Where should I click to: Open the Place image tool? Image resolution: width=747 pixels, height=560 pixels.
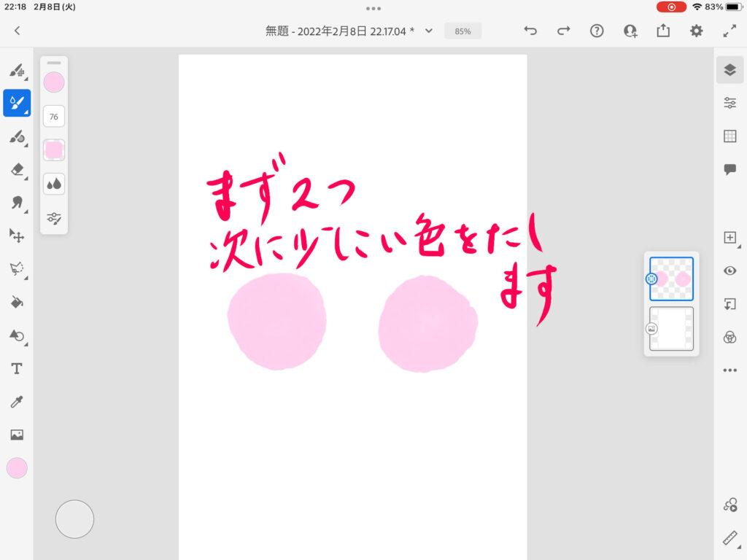(x=16, y=435)
